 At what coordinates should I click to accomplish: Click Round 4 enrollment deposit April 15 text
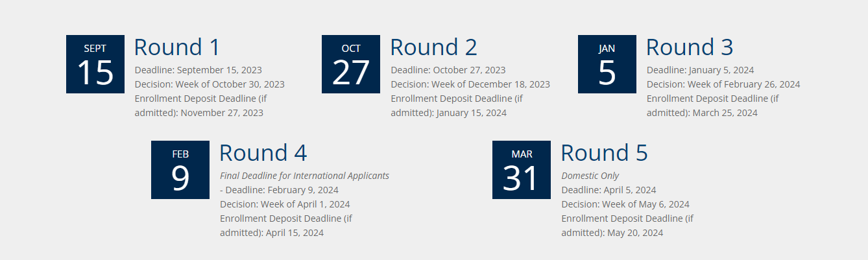tap(286, 226)
